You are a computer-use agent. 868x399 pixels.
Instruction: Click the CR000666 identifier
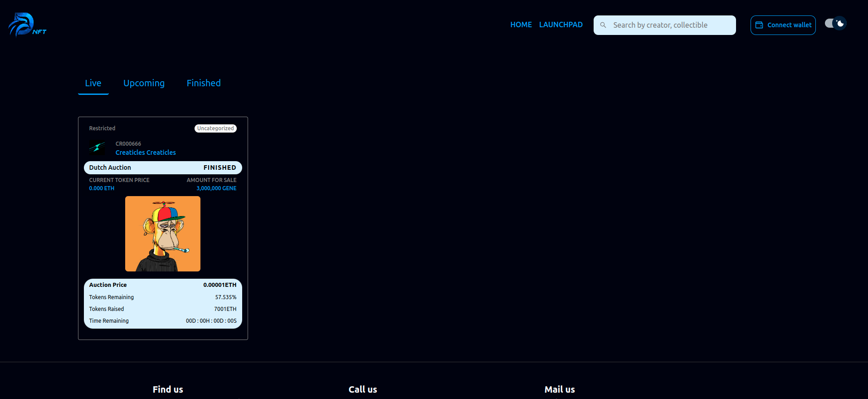[128, 144]
